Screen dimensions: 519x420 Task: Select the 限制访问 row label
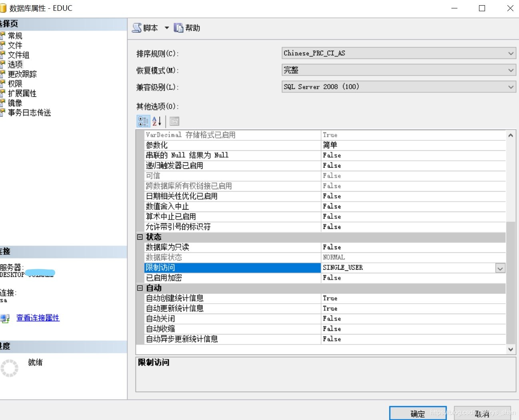tap(233, 268)
